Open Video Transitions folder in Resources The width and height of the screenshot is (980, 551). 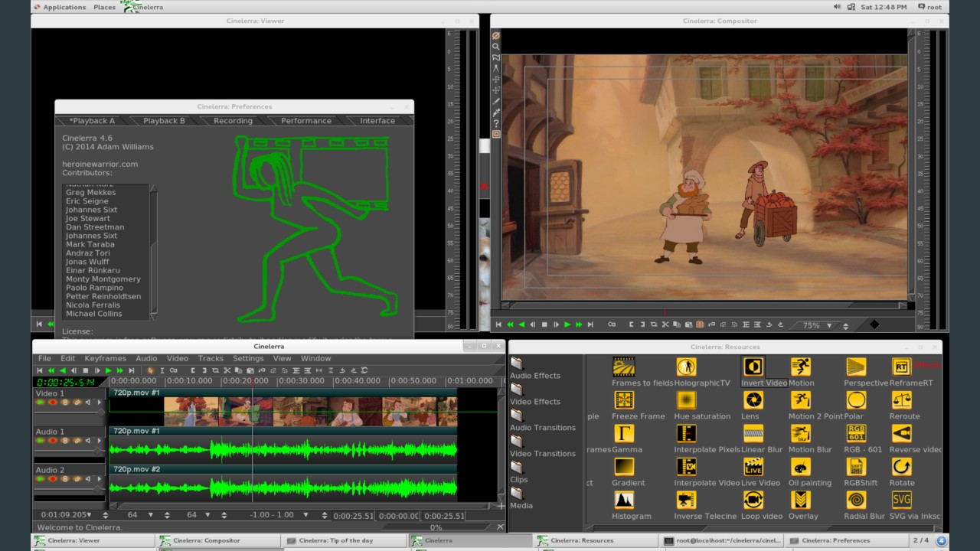tap(543, 453)
